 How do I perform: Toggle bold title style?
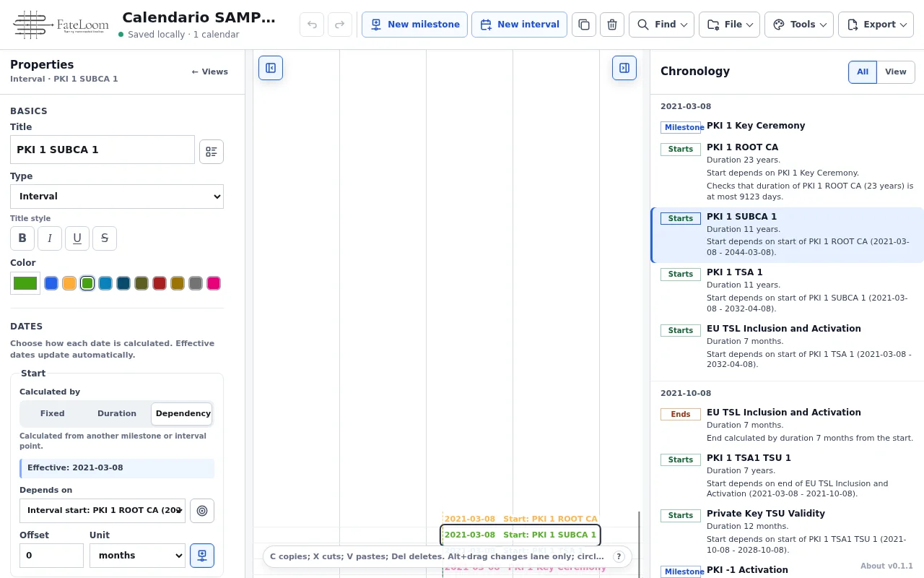pyautogui.click(x=22, y=238)
